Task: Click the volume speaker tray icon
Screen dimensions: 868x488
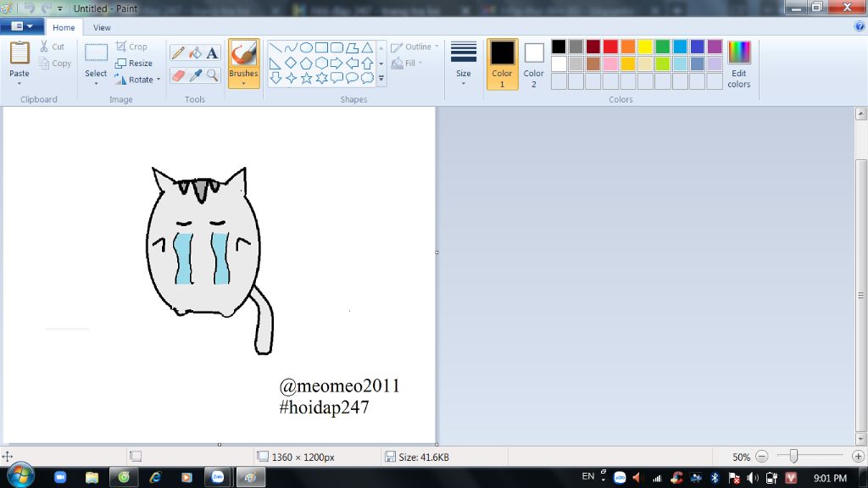Action: (753, 478)
